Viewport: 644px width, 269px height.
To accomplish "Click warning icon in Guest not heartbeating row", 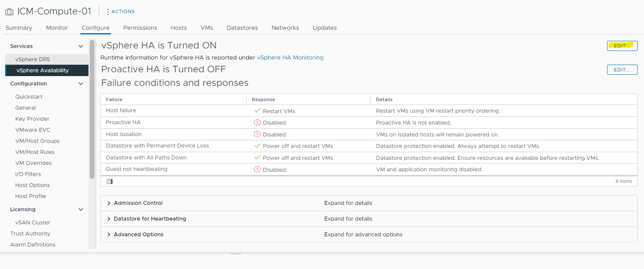I will pyautogui.click(x=257, y=169).
